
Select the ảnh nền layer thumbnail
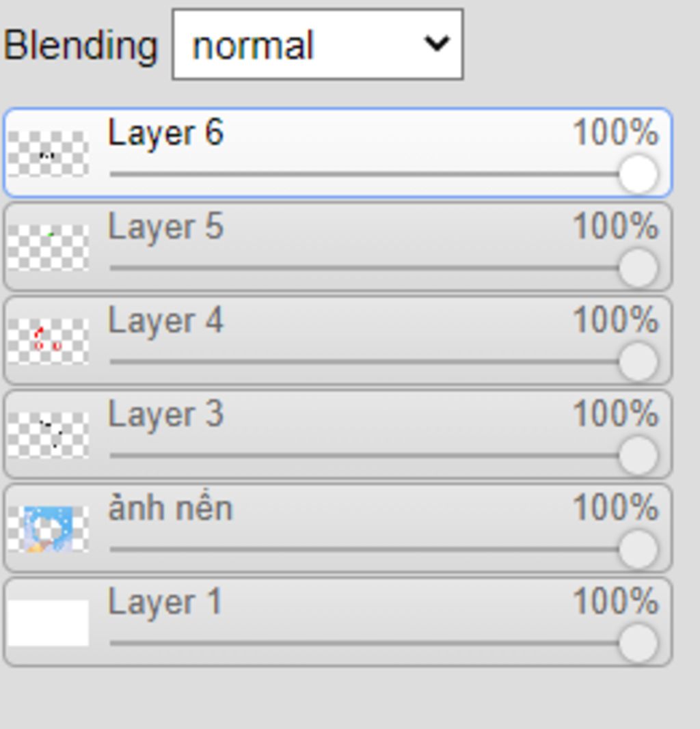click(x=48, y=529)
